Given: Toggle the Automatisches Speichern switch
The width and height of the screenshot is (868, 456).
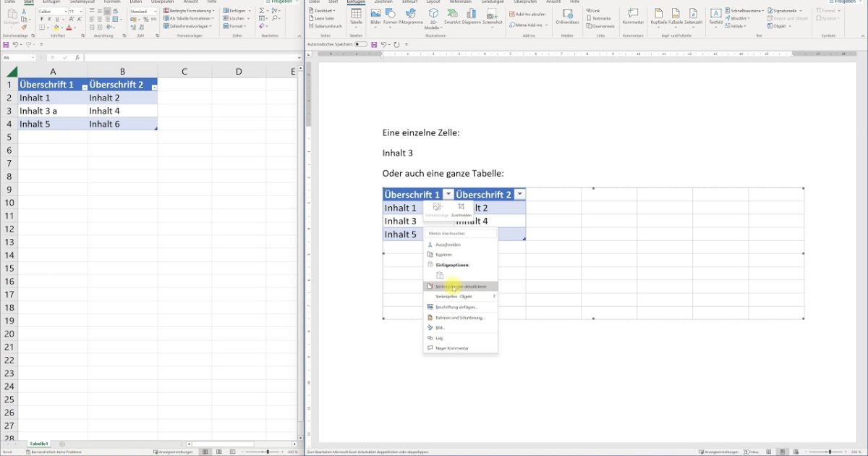Looking at the screenshot, I should (359, 44).
